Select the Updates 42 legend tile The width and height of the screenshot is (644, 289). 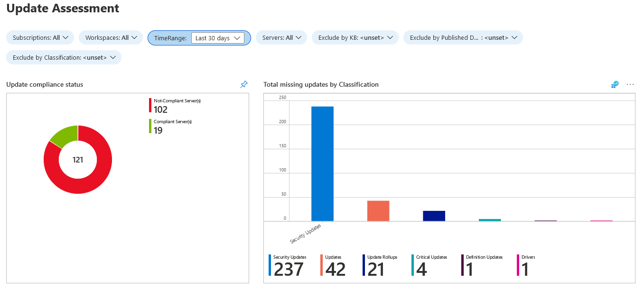point(334,265)
